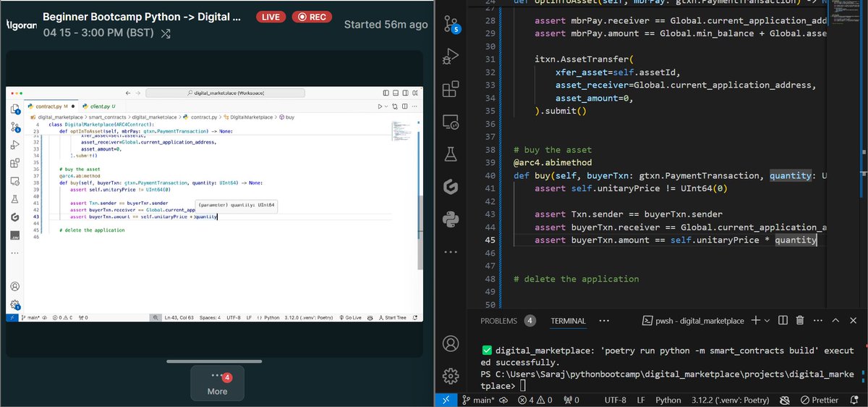This screenshot has width=868, height=407.
Task: Click the shuffle icon beside the session time
Action: (166, 33)
